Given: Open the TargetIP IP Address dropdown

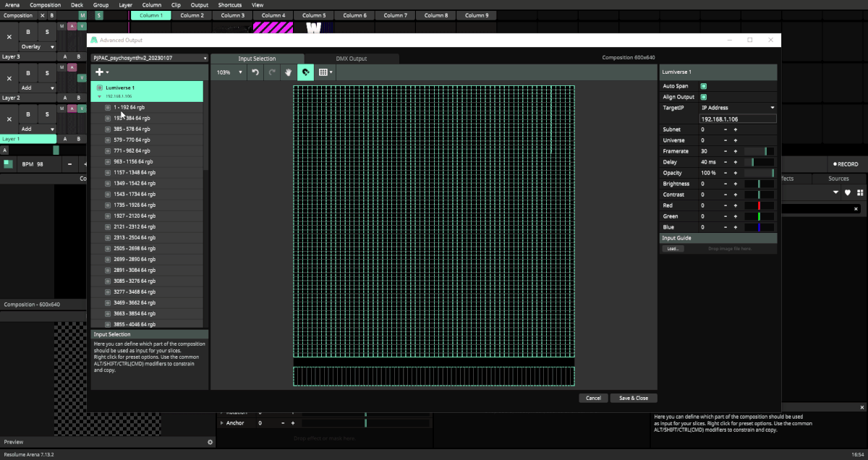Looking at the screenshot, I should [x=737, y=108].
